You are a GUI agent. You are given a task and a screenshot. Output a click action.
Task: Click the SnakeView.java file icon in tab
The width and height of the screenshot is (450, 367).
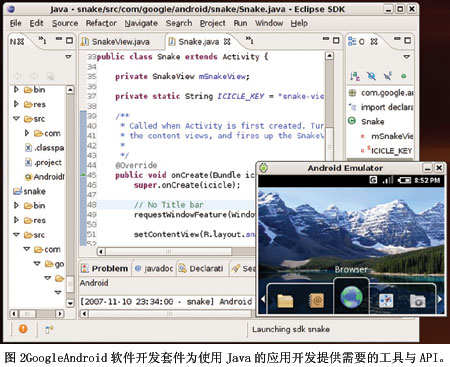85,41
